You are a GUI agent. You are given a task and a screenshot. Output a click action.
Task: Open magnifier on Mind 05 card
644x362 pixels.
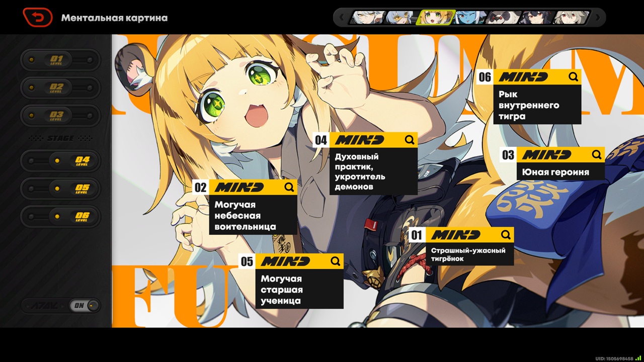click(x=335, y=261)
